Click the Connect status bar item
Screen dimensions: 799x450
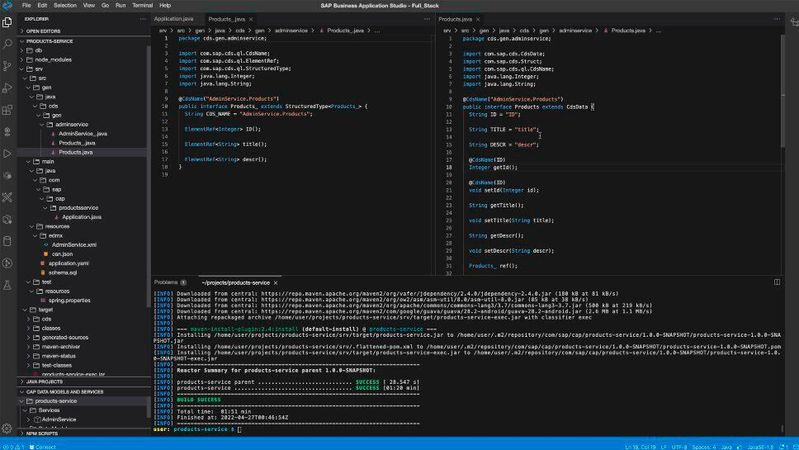pos(43,447)
